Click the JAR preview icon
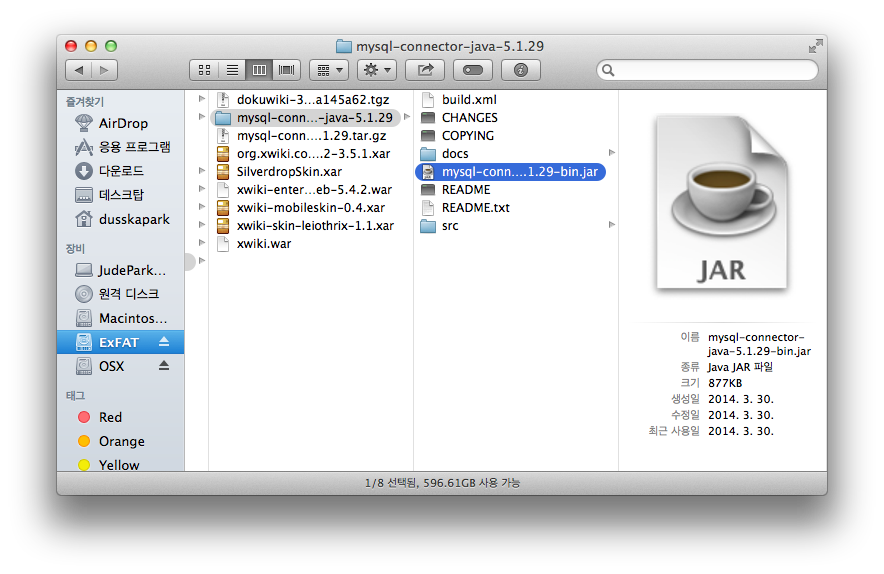Screen dimensions: 884x574 tap(722, 203)
